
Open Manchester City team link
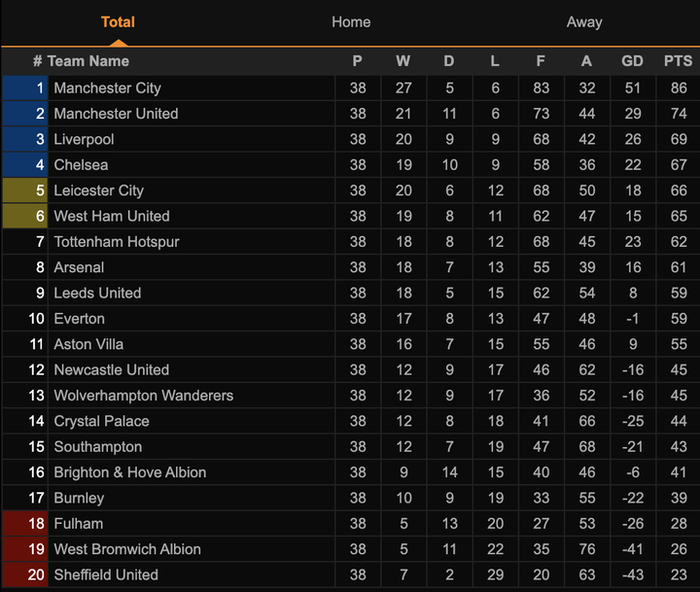[107, 87]
